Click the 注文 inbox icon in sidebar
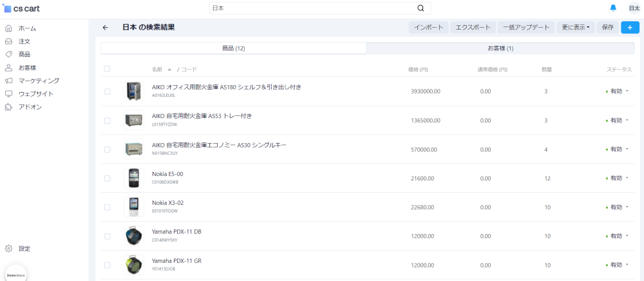The width and height of the screenshot is (644, 281). click(8, 41)
